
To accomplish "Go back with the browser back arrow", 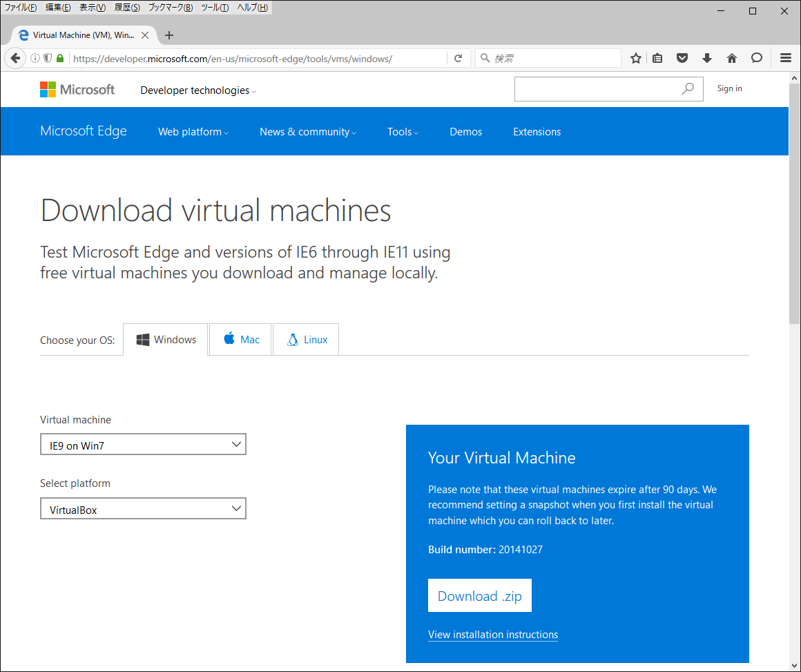I will point(15,58).
